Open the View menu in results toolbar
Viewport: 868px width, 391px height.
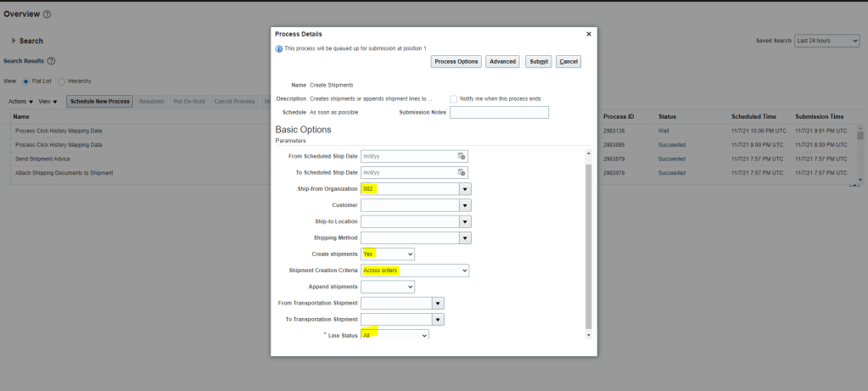48,102
